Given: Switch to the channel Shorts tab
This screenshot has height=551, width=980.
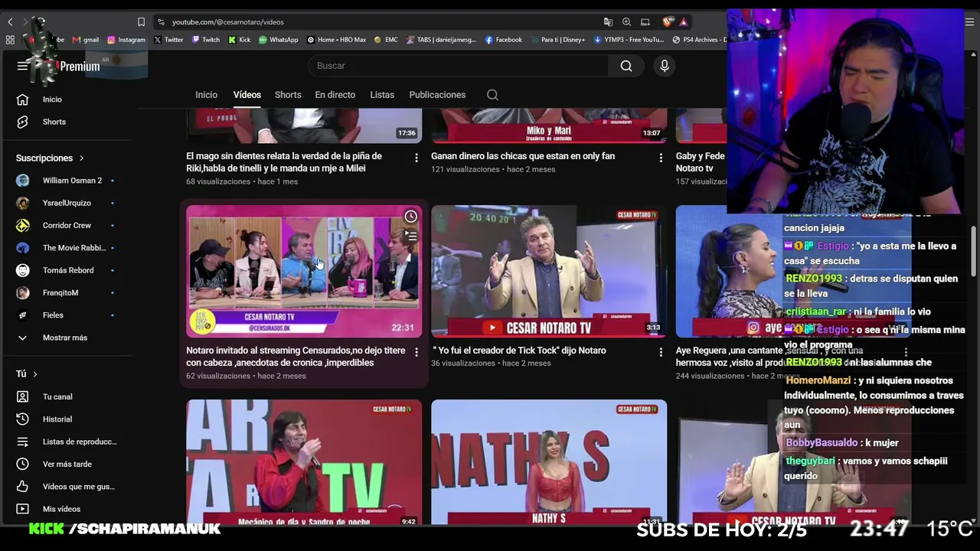Looking at the screenshot, I should pyautogui.click(x=288, y=95).
